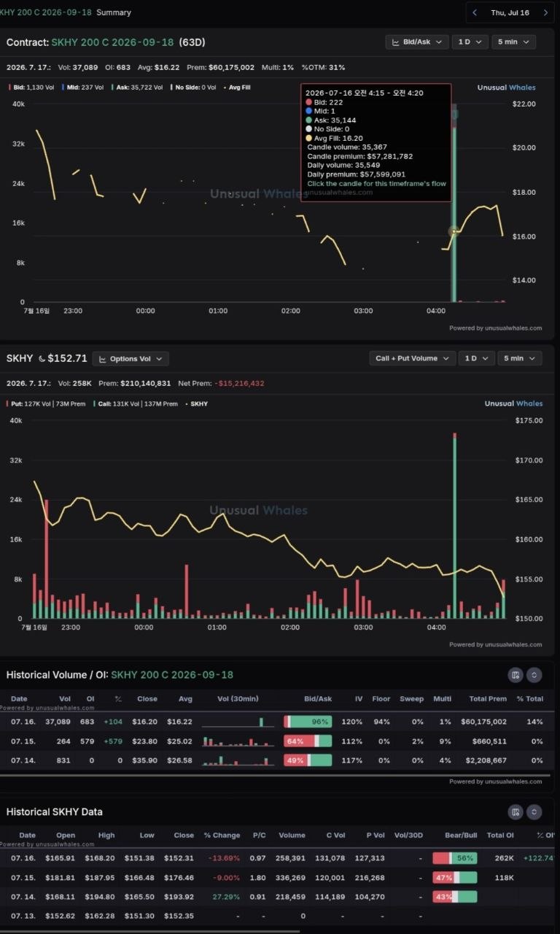The width and height of the screenshot is (560, 934).
Task: Click columns icon in Historical SKHY Data header
Action: (516, 811)
